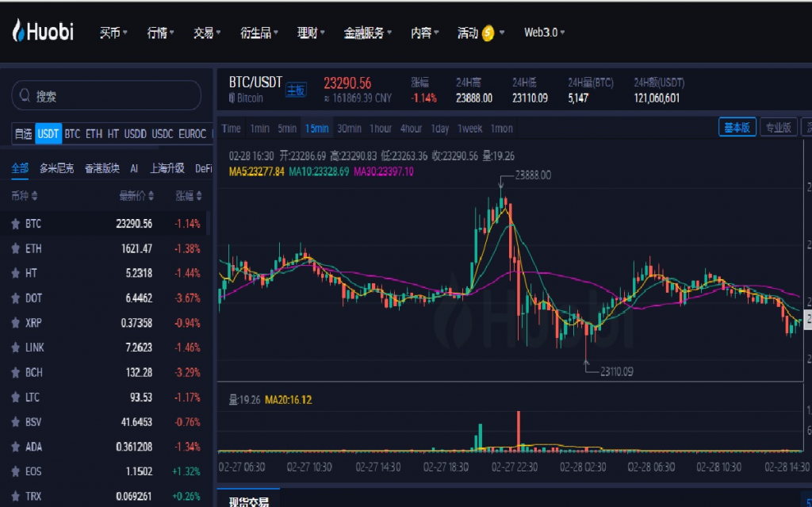Screen dimensions: 812x507
Task: Switch to the USDT market tab
Action: coord(48,134)
